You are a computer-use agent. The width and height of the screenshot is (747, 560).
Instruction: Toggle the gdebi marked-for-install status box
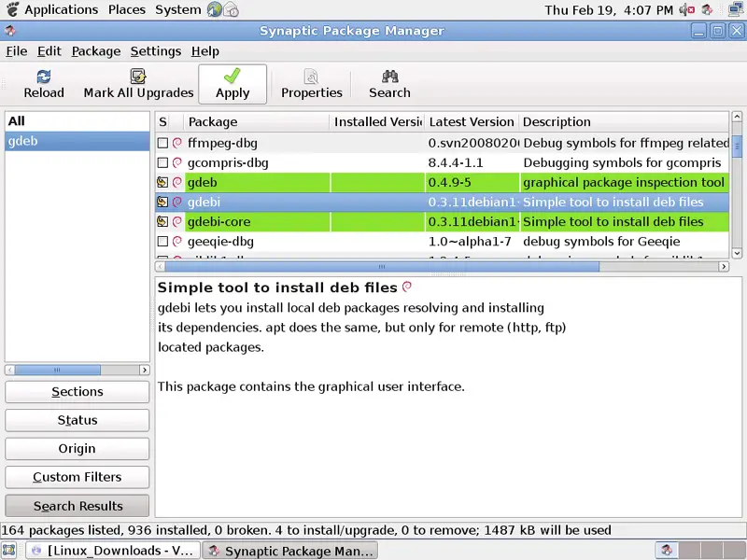point(162,202)
